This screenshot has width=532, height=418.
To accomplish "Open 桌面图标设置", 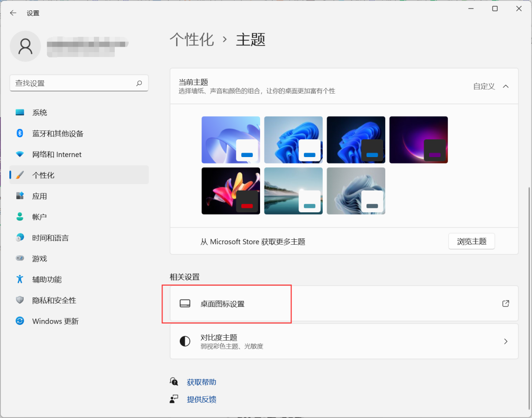I will coord(344,303).
